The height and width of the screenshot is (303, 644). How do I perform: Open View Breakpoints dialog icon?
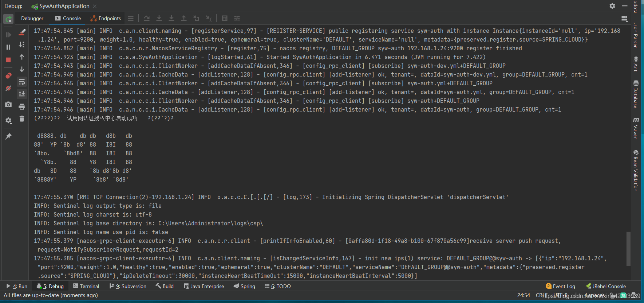(x=8, y=76)
